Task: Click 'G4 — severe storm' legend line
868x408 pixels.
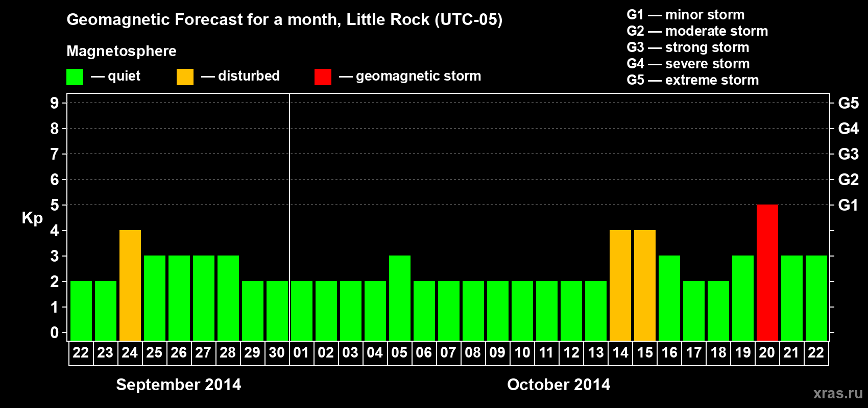Action: (688, 64)
